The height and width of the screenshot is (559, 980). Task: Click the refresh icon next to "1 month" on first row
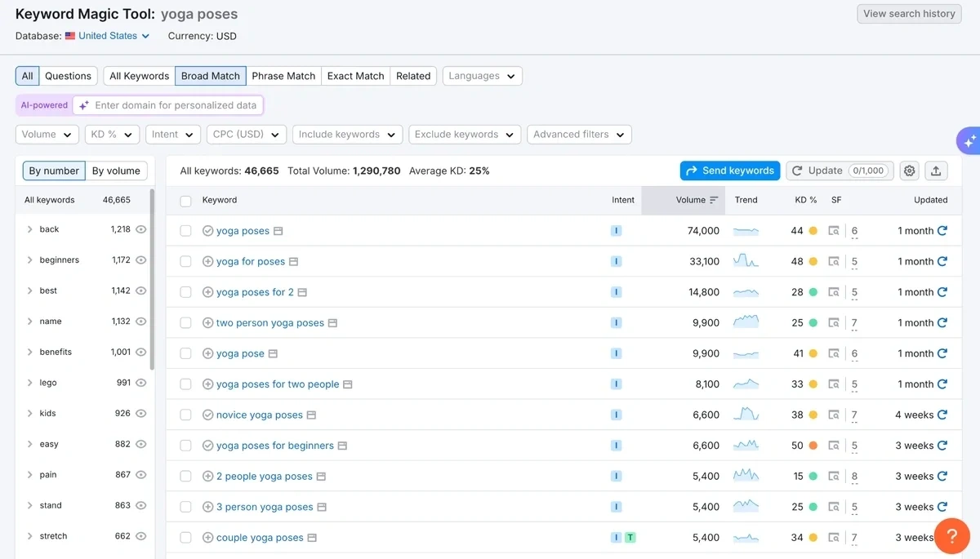pos(943,230)
